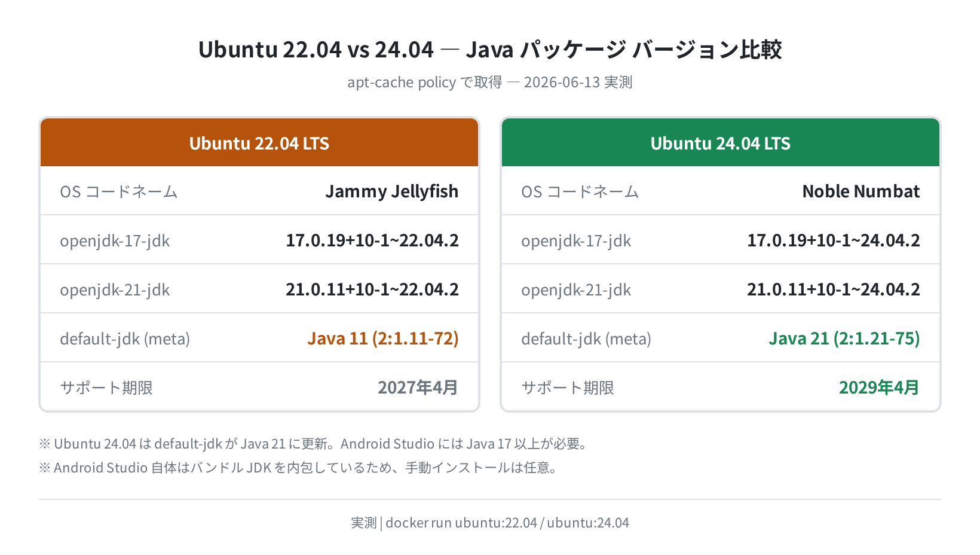980x555 pixels.
Task: Click 'default-jdk (meta)' label in the 22.04 card
Action: [125, 339]
